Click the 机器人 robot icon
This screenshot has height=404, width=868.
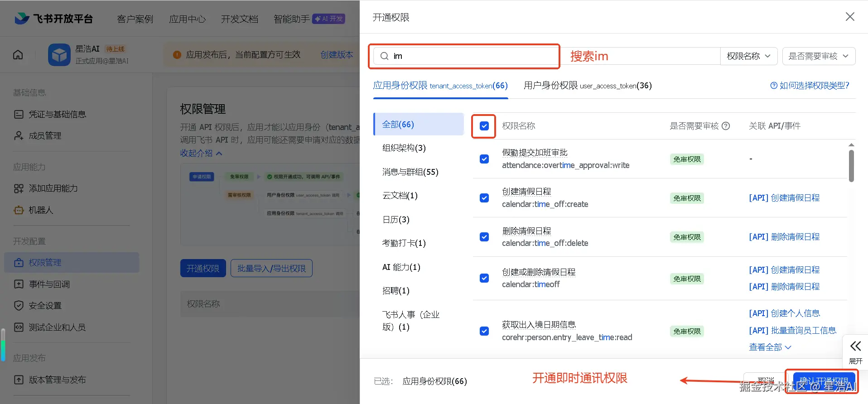[19, 210]
